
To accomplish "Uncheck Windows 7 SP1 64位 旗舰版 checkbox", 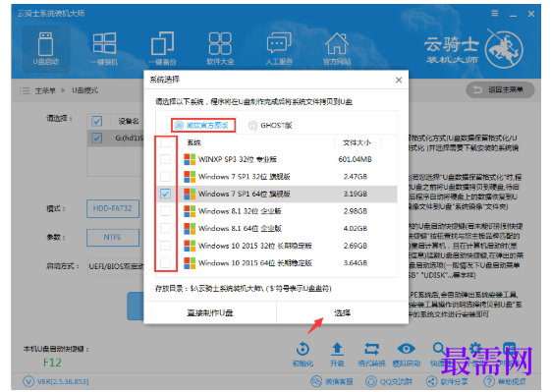I will tap(165, 194).
